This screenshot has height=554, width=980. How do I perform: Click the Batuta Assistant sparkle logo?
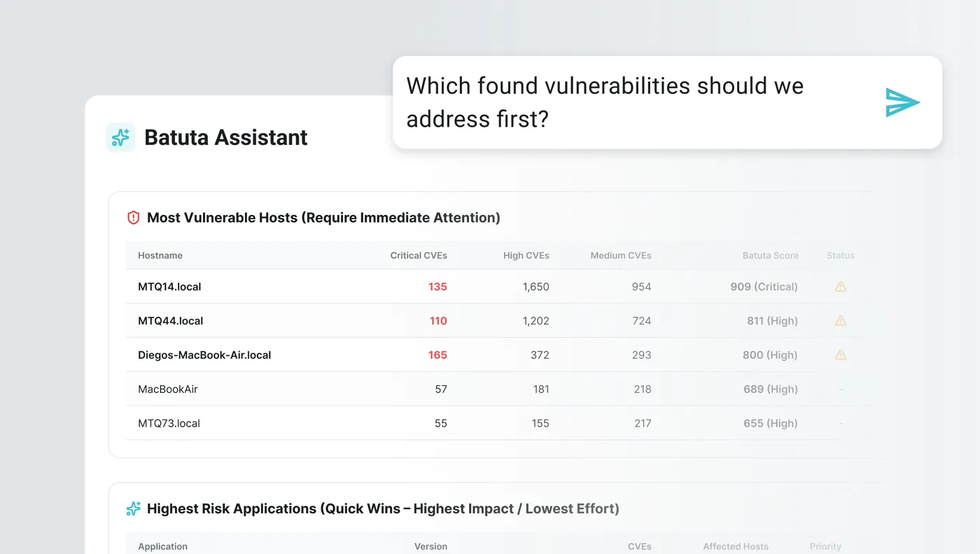coord(120,137)
